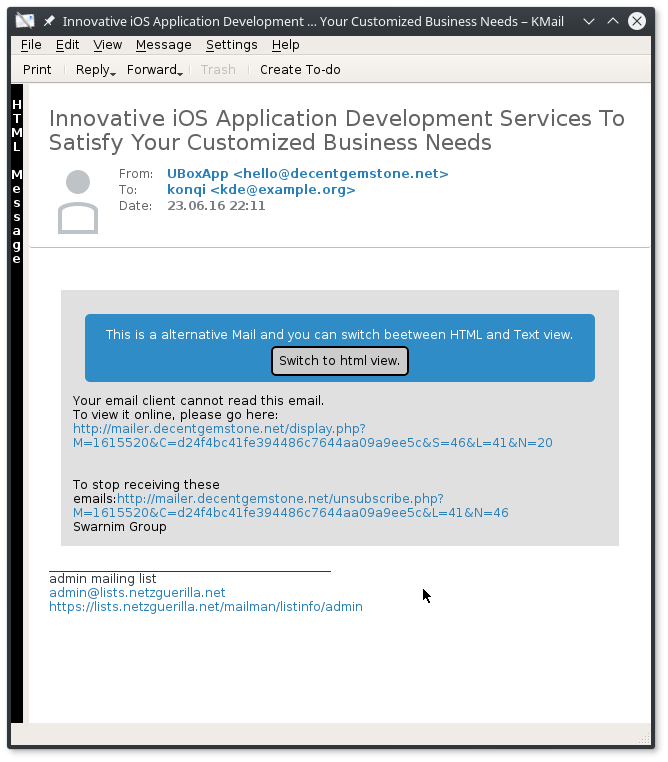668x762 pixels.
Task: Open the mailman listinfo admin link
Action: click(205, 607)
